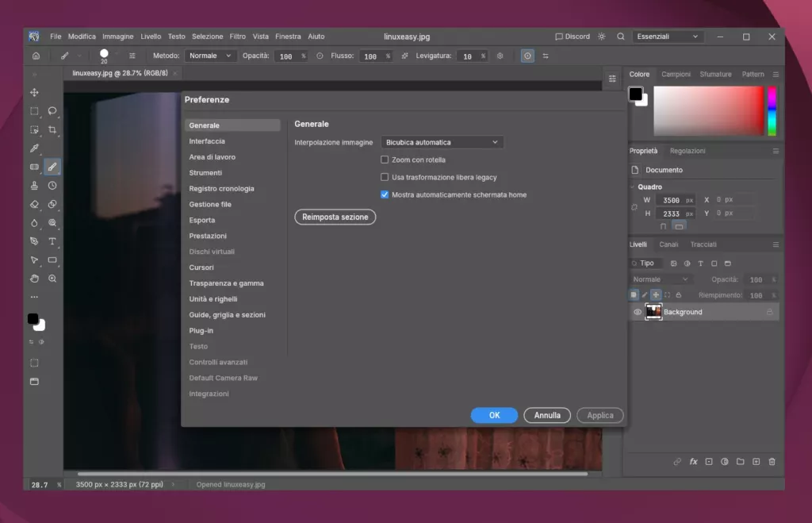Toggle the interface brightness sun icon
Image resolution: width=812 pixels, height=523 pixels.
[601, 37]
